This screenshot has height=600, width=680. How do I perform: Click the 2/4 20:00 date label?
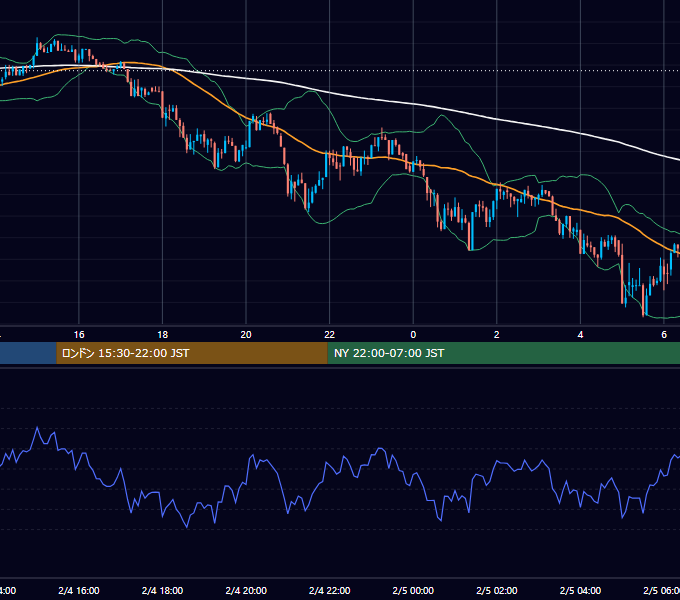pyautogui.click(x=246, y=590)
